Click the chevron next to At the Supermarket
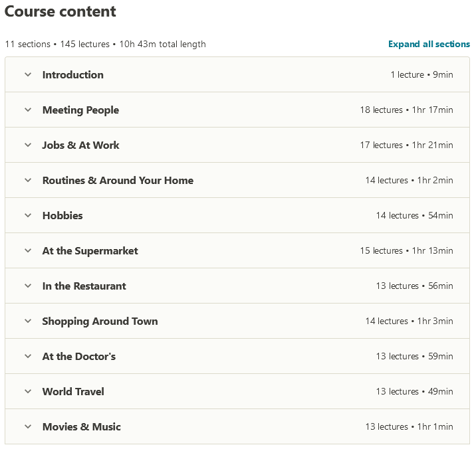Screen dimensions: 476x449 click(x=28, y=251)
